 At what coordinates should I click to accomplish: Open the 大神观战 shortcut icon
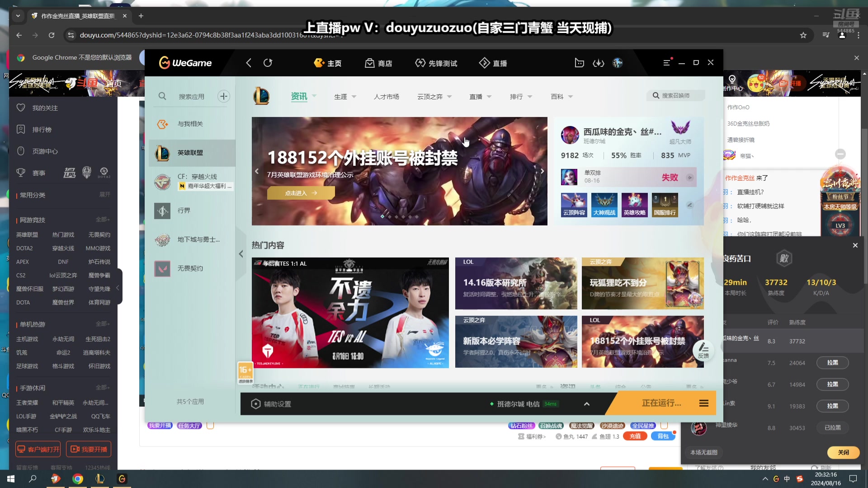(x=604, y=205)
